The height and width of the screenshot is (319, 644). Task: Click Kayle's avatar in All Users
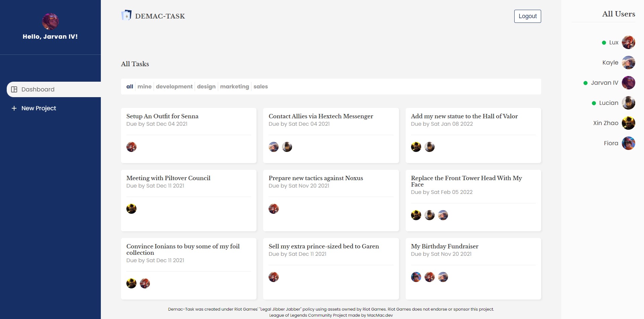point(628,63)
